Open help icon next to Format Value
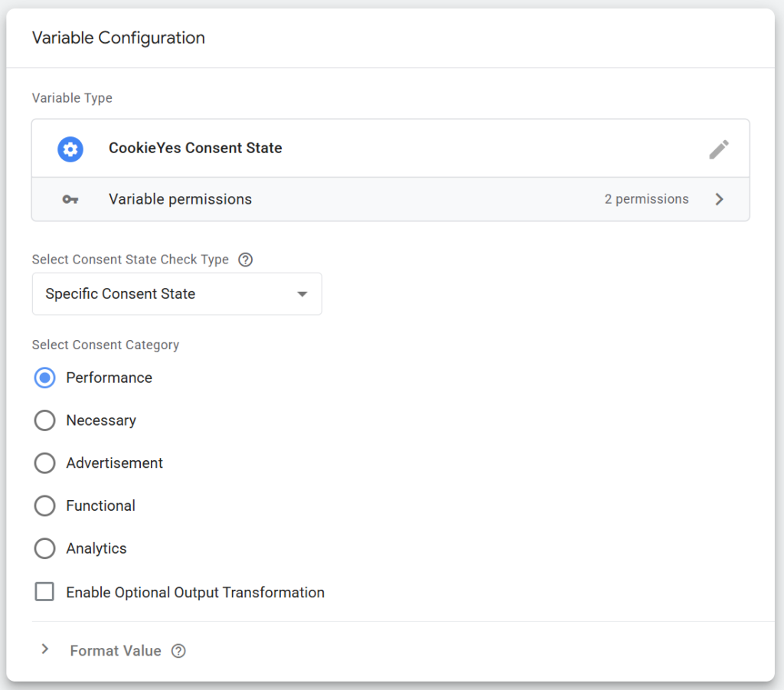This screenshot has width=784, height=690. tap(178, 651)
